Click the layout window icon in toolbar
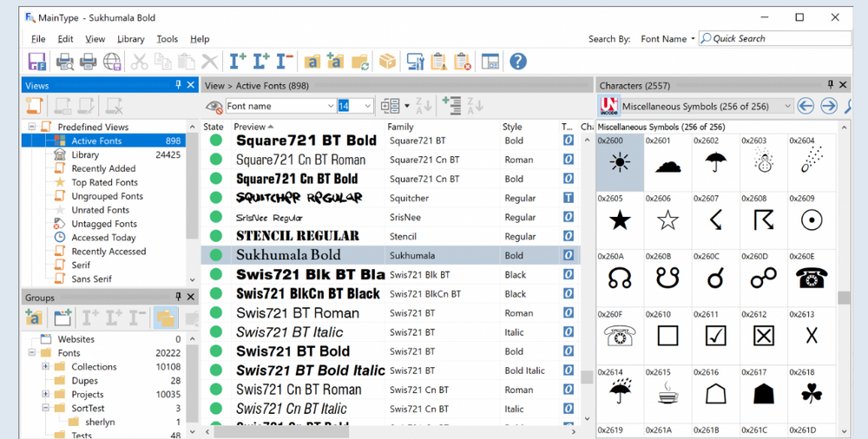The image size is (868, 439). pos(490,62)
